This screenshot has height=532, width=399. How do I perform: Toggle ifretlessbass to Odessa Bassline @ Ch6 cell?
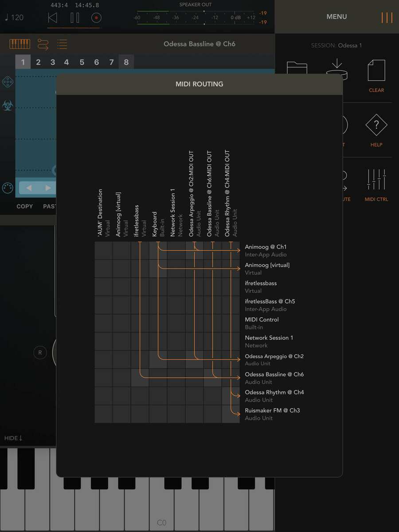click(140, 378)
